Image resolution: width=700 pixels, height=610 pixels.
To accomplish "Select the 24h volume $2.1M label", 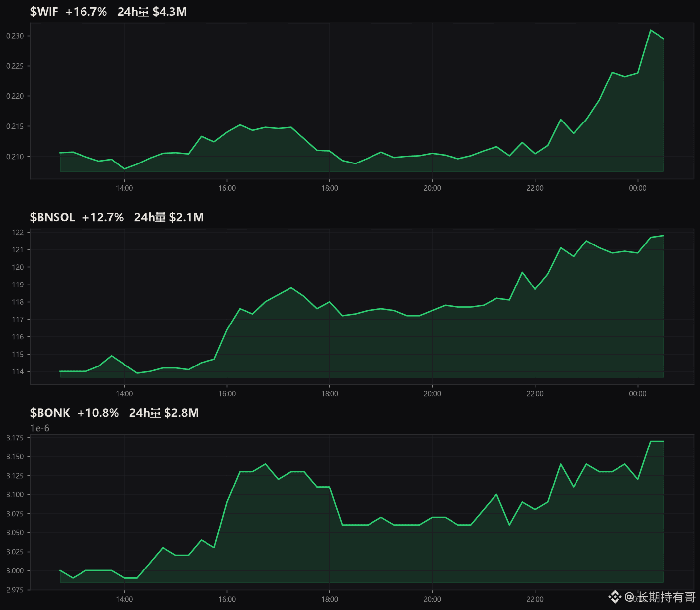I will pos(169,217).
